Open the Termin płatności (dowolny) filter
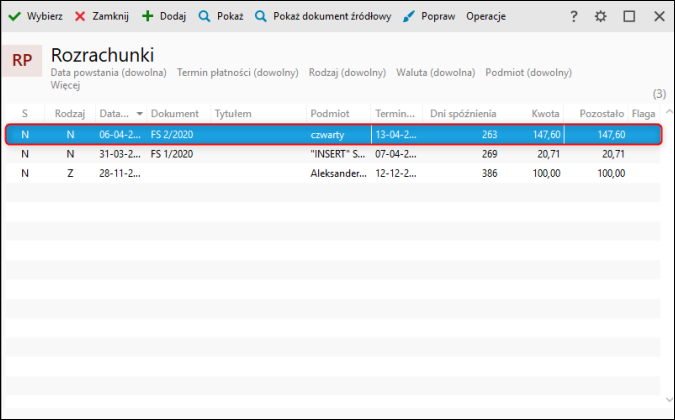The image size is (675, 420). 238,73
